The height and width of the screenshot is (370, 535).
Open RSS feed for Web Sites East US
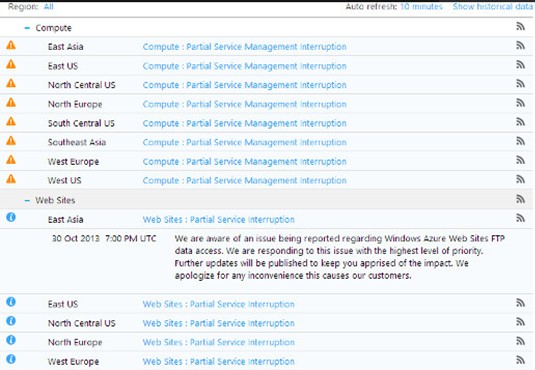pos(520,303)
